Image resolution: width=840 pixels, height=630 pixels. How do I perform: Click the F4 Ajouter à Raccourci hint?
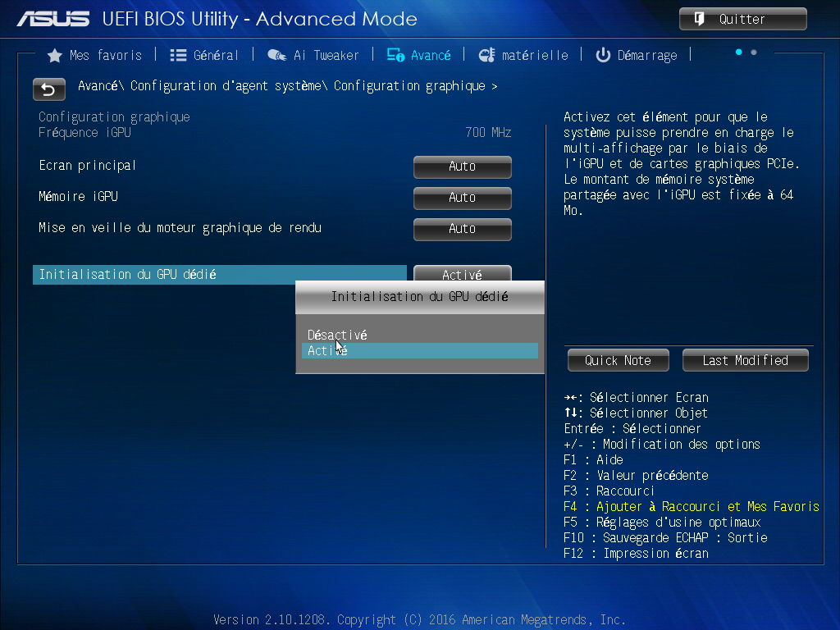[691, 507]
